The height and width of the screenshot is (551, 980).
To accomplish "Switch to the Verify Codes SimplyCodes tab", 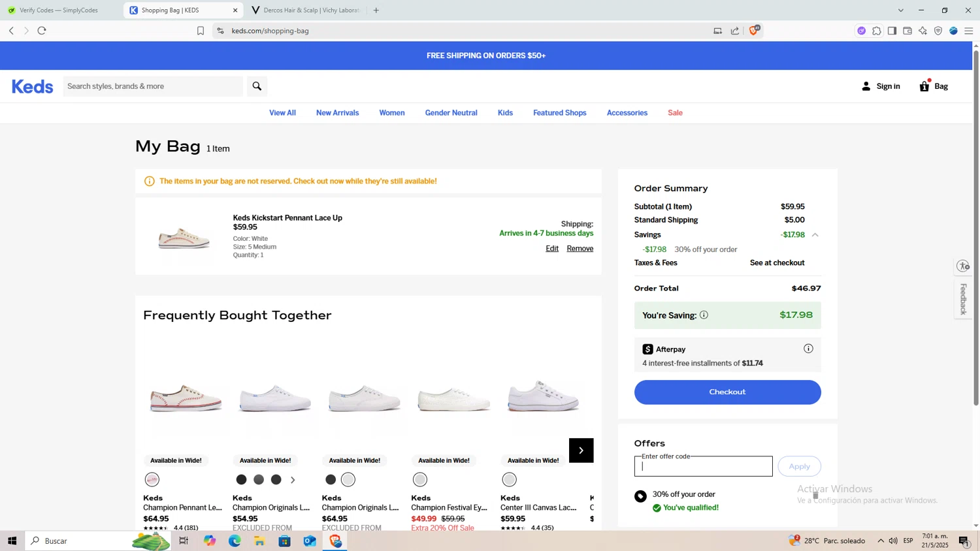I will 59,10.
